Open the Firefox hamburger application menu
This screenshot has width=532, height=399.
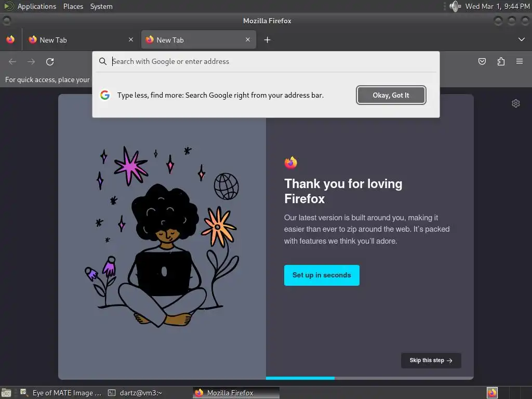(x=520, y=61)
